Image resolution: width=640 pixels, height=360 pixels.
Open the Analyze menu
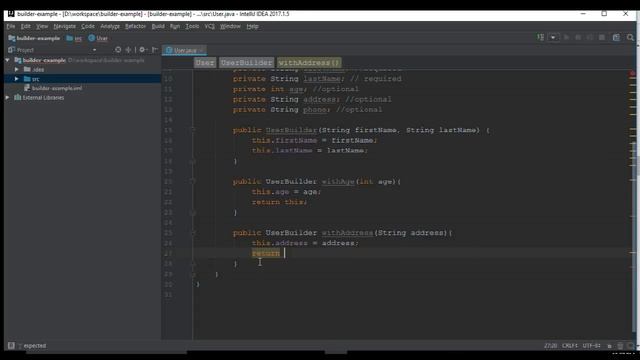coord(110,26)
